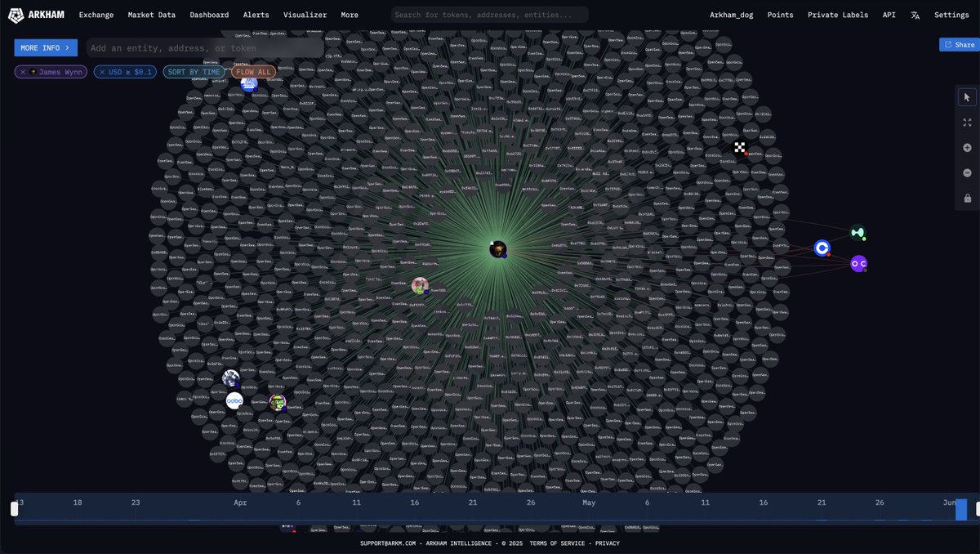This screenshot has width=980, height=554.
Task: Click the Apr marker on the timeline
Action: tap(240, 503)
